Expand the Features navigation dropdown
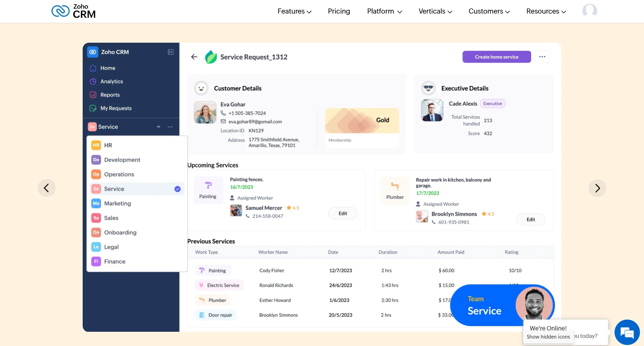Image resolution: width=644 pixels, height=346 pixels. [294, 11]
